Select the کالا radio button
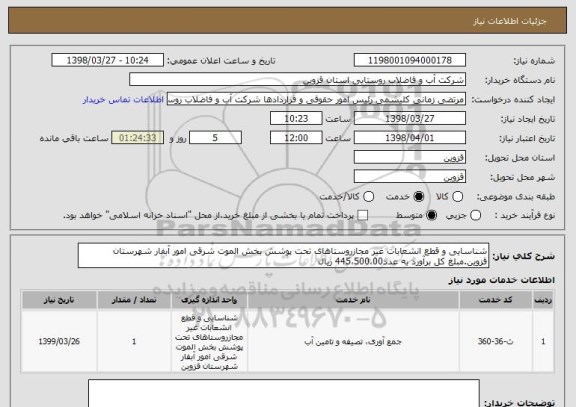The image size is (576, 407). [457, 197]
